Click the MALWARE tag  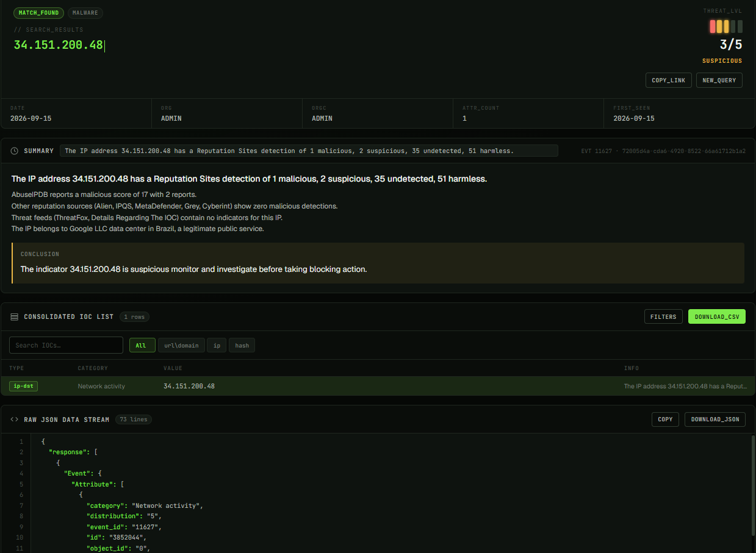point(85,13)
